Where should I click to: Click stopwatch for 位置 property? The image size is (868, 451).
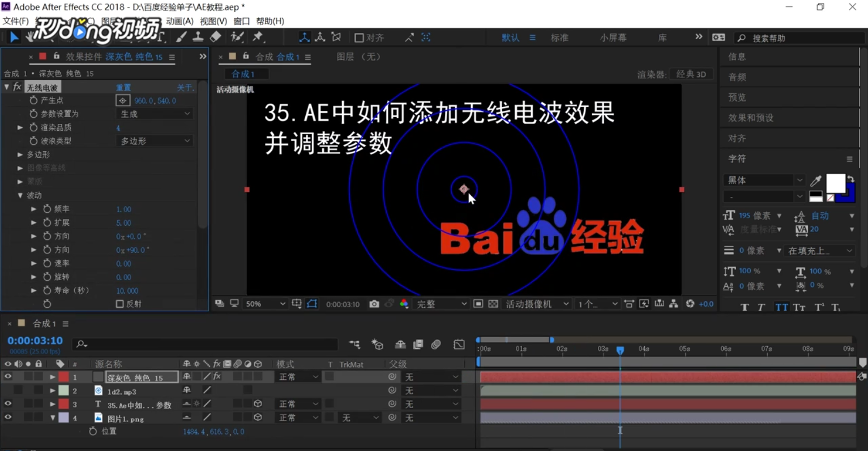(x=93, y=431)
